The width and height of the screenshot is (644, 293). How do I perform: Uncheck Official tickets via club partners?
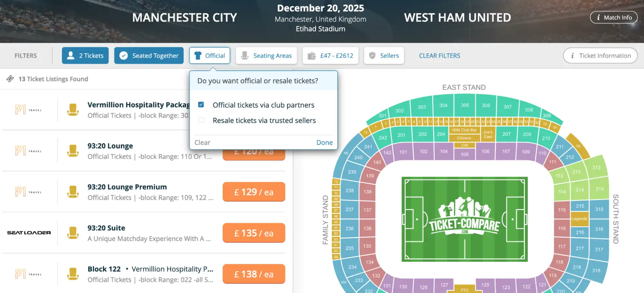[x=201, y=104]
